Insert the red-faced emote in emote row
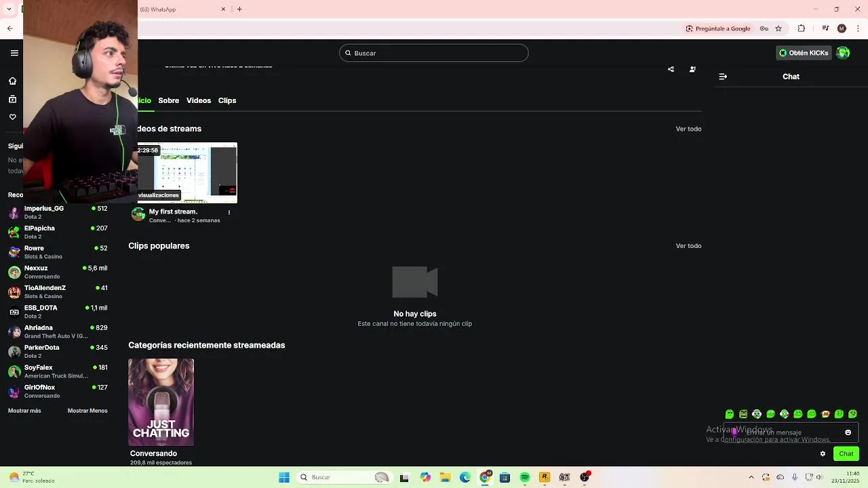The image size is (868, 488). click(x=825, y=414)
